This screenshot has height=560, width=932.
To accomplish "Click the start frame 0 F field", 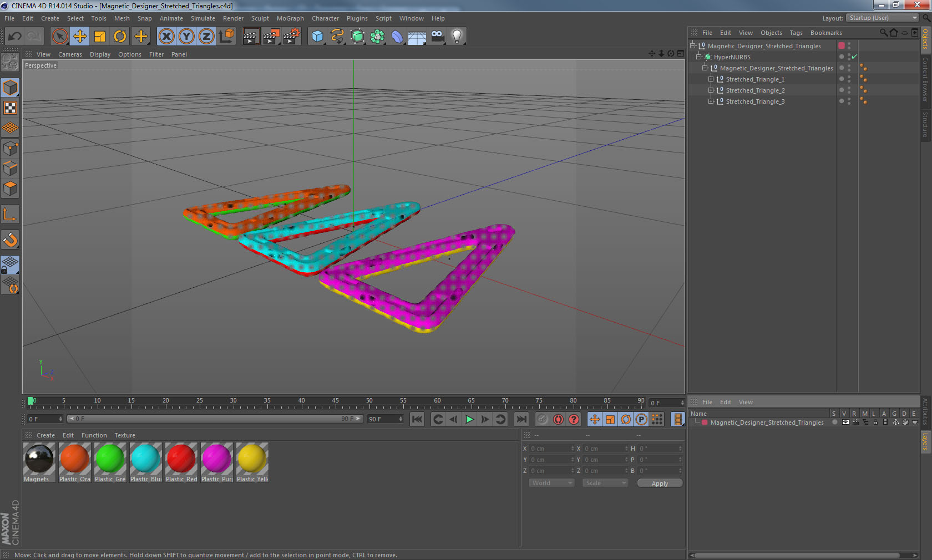I will (x=45, y=419).
